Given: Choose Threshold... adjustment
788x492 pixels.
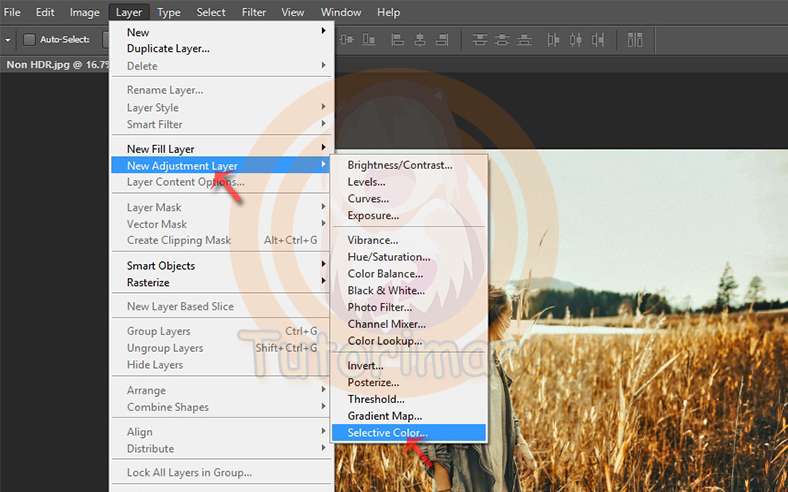Looking at the screenshot, I should click(x=409, y=399).
